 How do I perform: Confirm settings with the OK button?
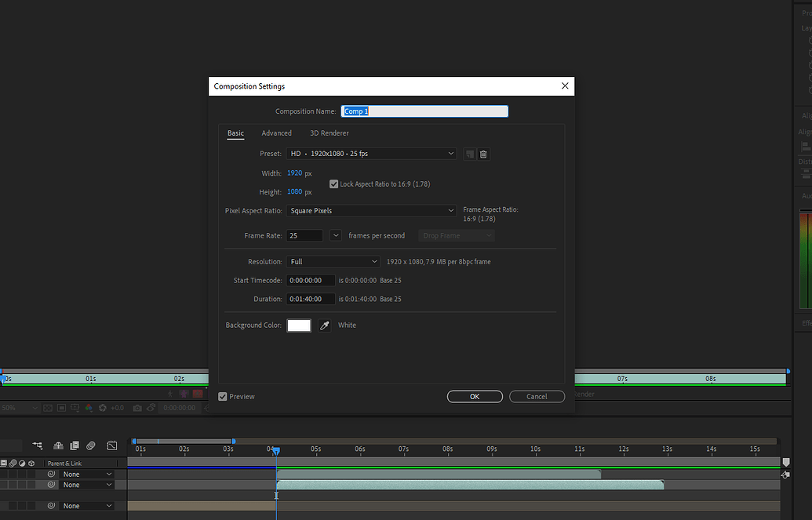[475, 397]
